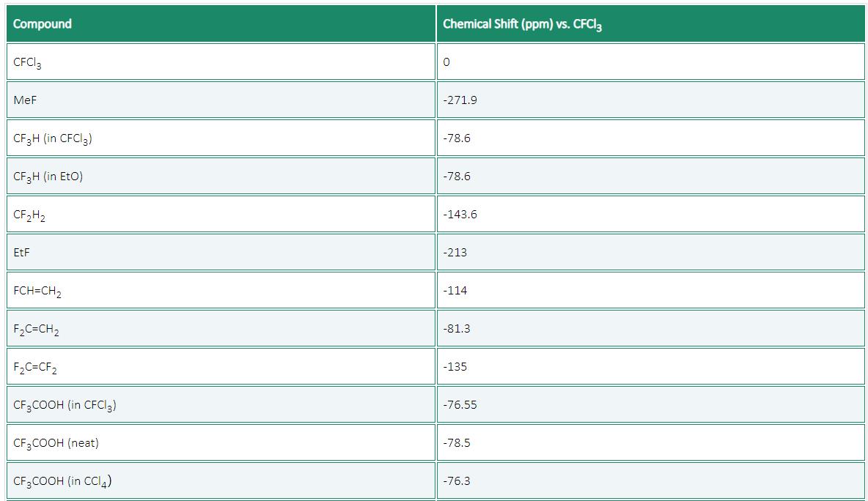The height and width of the screenshot is (501, 868).
Task: Select the -78.6 value for CF3H in EtO
Action: (x=650, y=177)
